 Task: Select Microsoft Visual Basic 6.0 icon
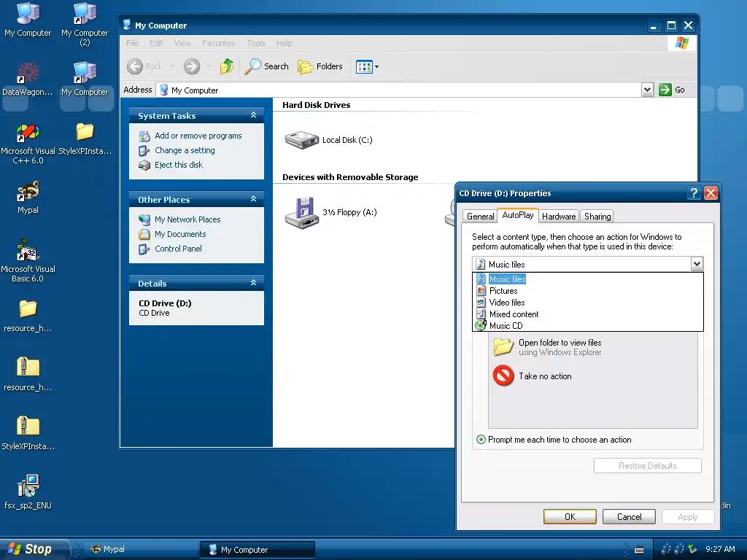28,261
